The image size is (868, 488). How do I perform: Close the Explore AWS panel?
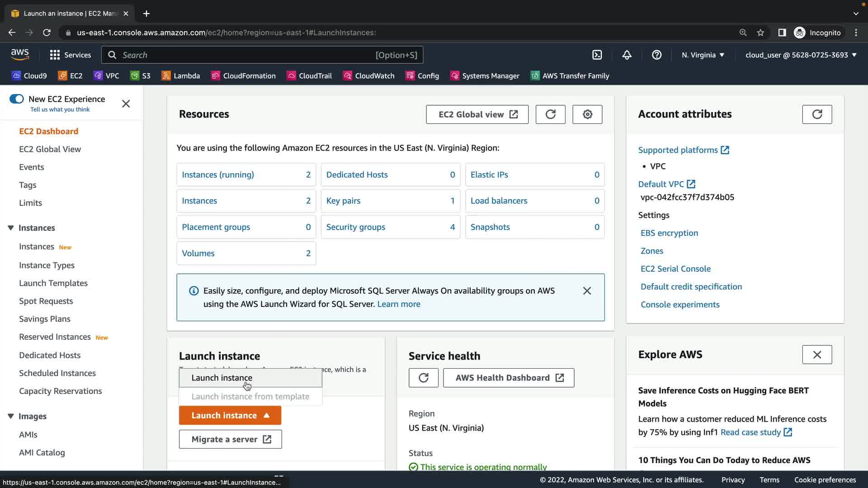(816, 355)
